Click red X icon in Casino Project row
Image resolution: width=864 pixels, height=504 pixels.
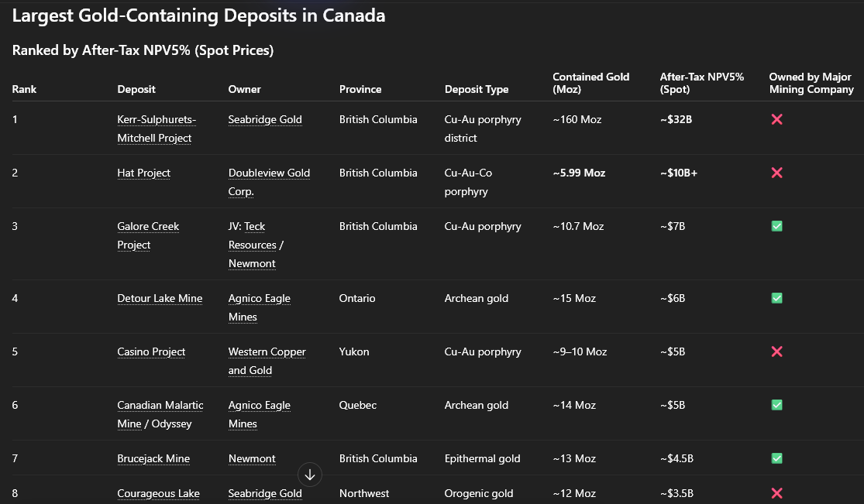click(x=776, y=351)
